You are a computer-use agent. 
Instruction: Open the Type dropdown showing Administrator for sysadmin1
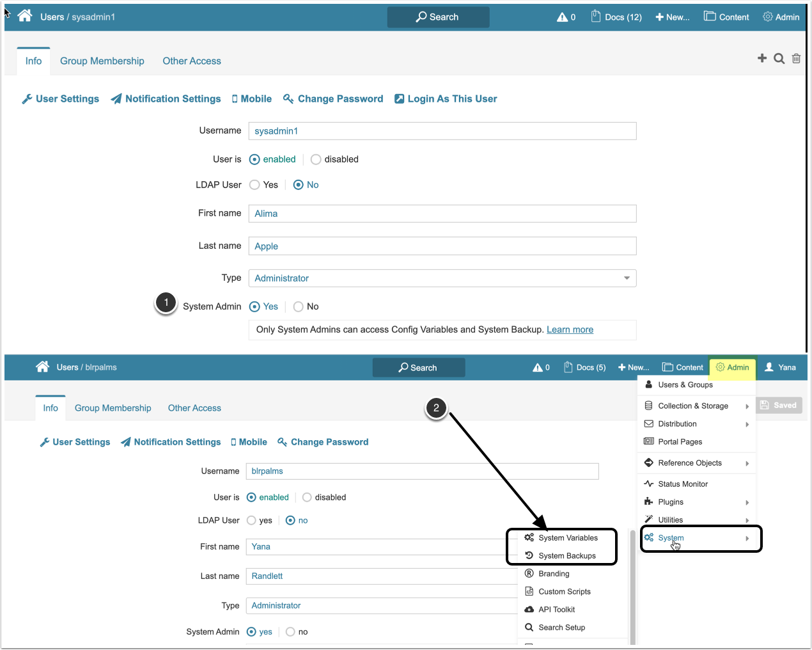[x=442, y=278]
